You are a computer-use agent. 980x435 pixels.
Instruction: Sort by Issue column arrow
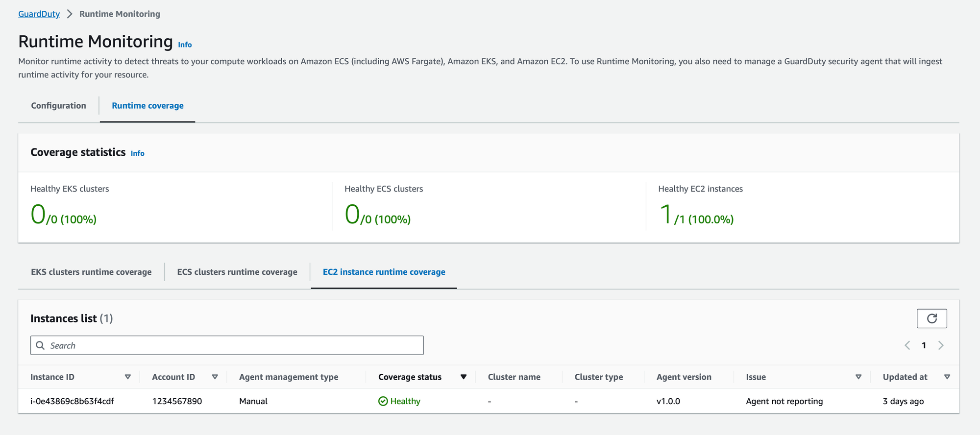tap(858, 377)
